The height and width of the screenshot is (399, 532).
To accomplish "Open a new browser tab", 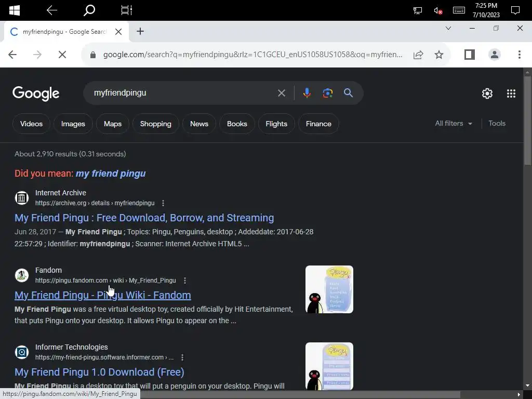I will 140,31.
